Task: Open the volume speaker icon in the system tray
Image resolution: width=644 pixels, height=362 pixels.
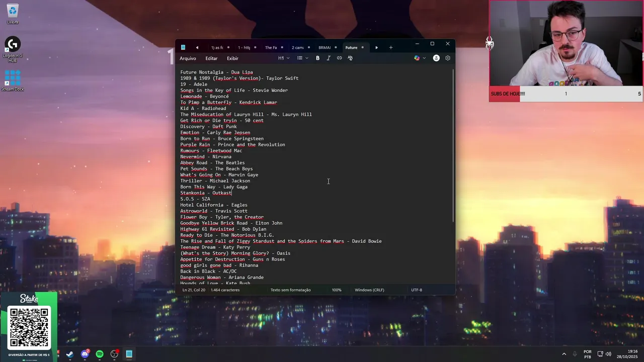Action: [609, 354]
